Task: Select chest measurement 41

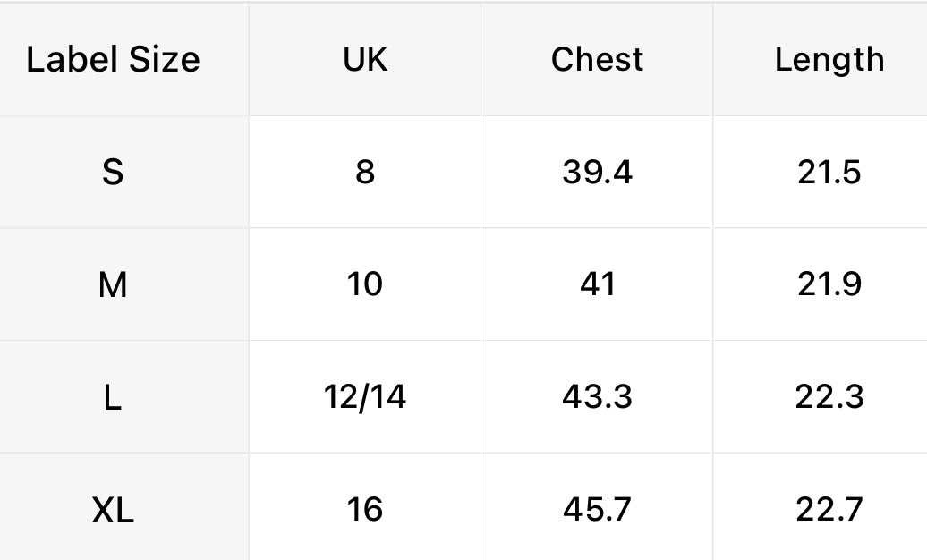Action: click(597, 284)
